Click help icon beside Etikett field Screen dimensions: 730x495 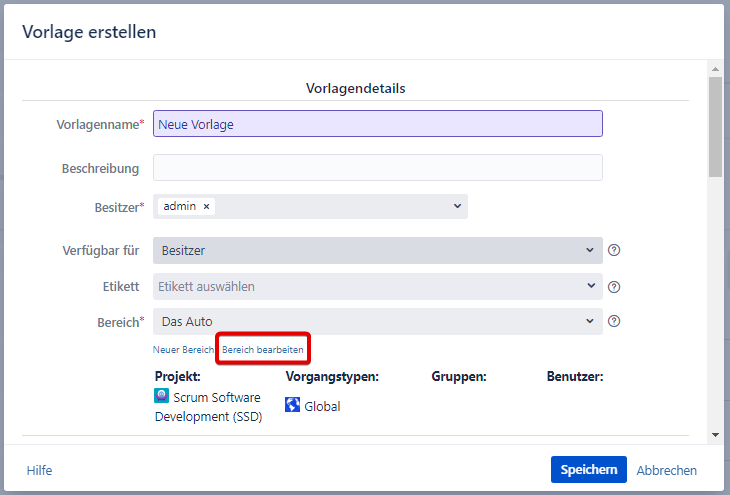[615, 287]
